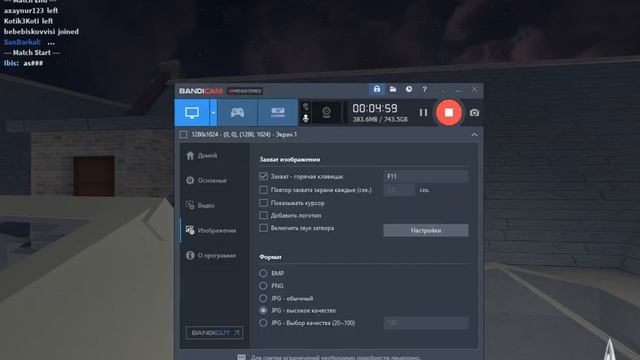Viewport: 640px width, 360px height.
Task: Stop recording with the red button
Action: click(x=449, y=112)
